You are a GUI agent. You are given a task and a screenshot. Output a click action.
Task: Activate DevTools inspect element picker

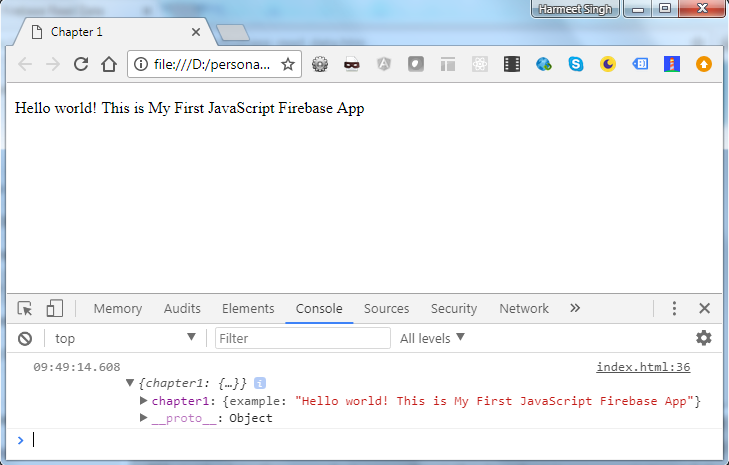25,308
